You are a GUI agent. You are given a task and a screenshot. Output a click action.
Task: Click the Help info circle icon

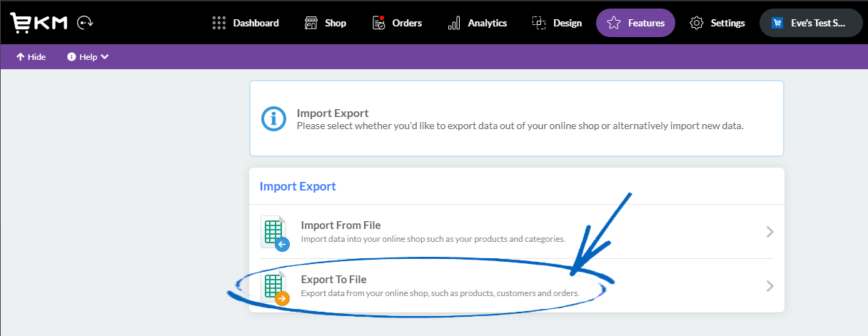pyautogui.click(x=71, y=57)
